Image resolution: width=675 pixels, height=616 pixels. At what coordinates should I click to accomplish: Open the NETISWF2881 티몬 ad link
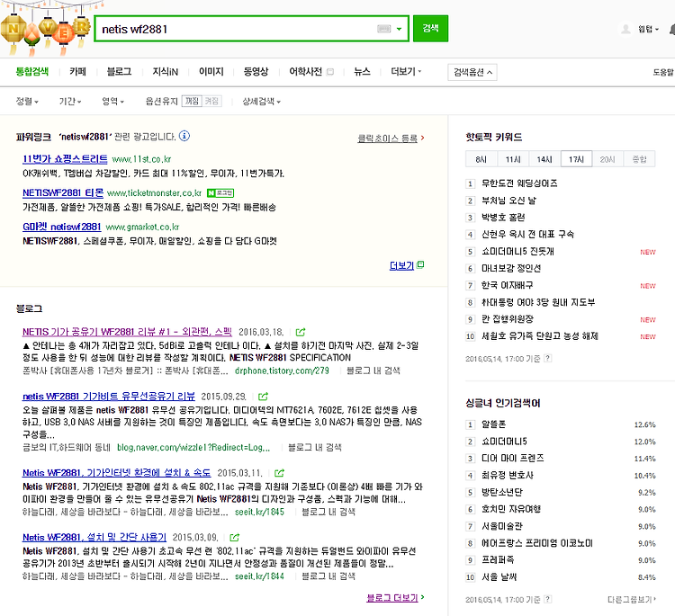63,192
